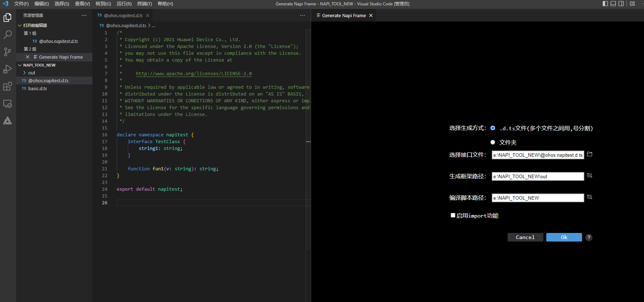
Task: Click the build script path input field
Action: pyautogui.click(x=538, y=198)
